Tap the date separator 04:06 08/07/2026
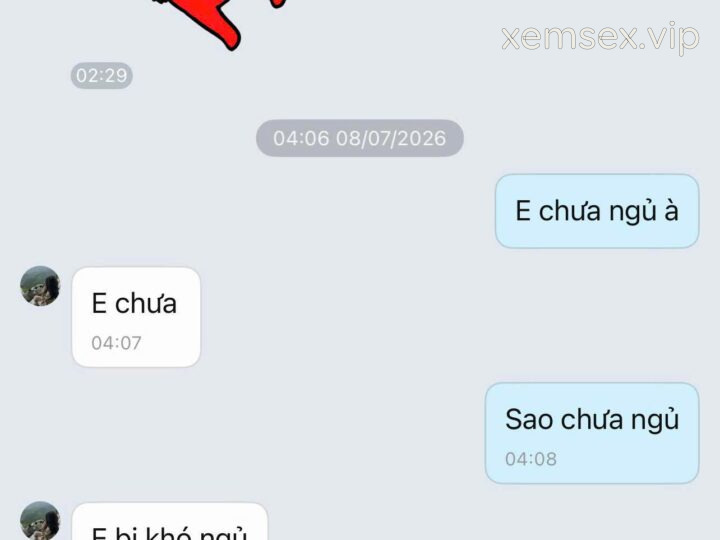Image resolution: width=720 pixels, height=540 pixels. (x=360, y=138)
